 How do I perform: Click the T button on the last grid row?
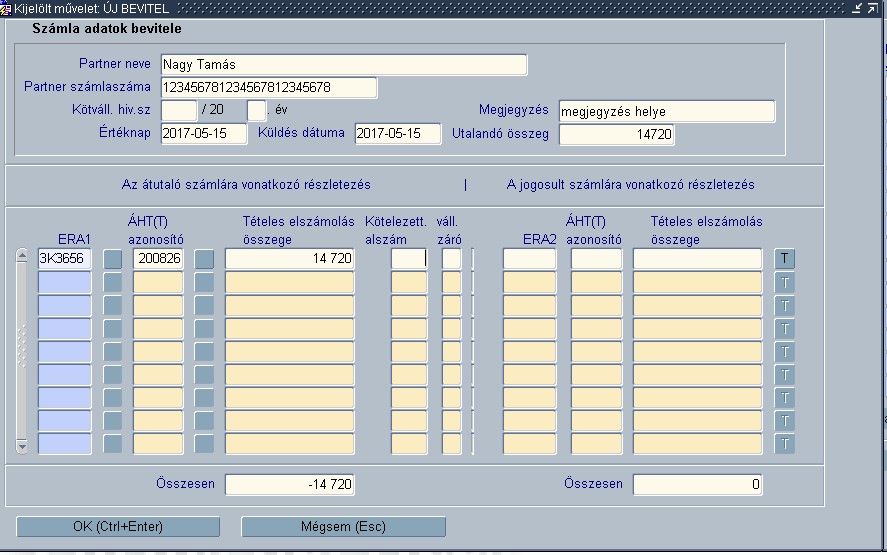(x=784, y=444)
